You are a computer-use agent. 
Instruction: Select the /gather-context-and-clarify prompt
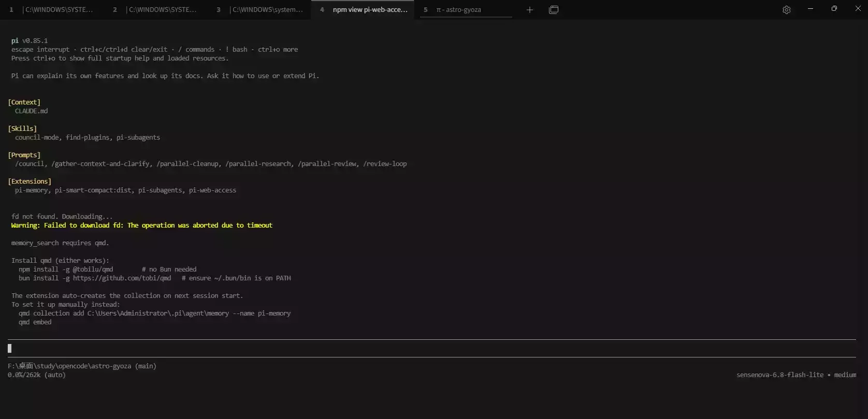(x=100, y=164)
